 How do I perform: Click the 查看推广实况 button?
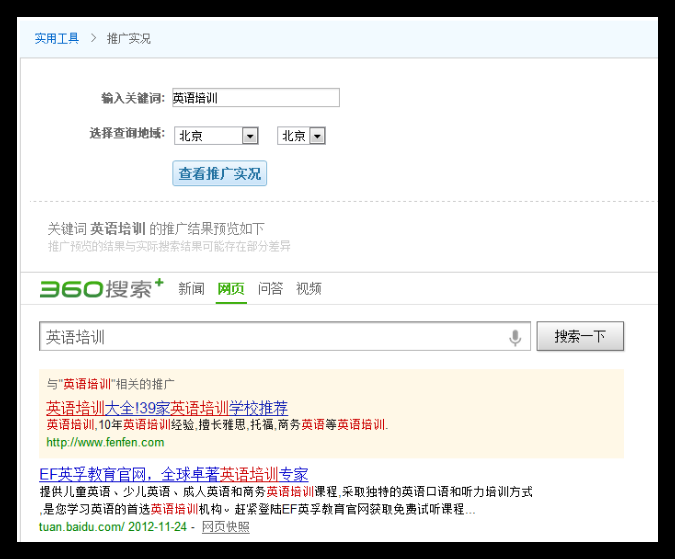220,173
